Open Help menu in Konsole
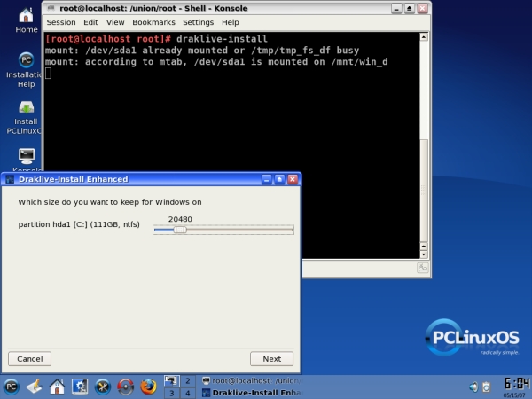 [x=231, y=22]
